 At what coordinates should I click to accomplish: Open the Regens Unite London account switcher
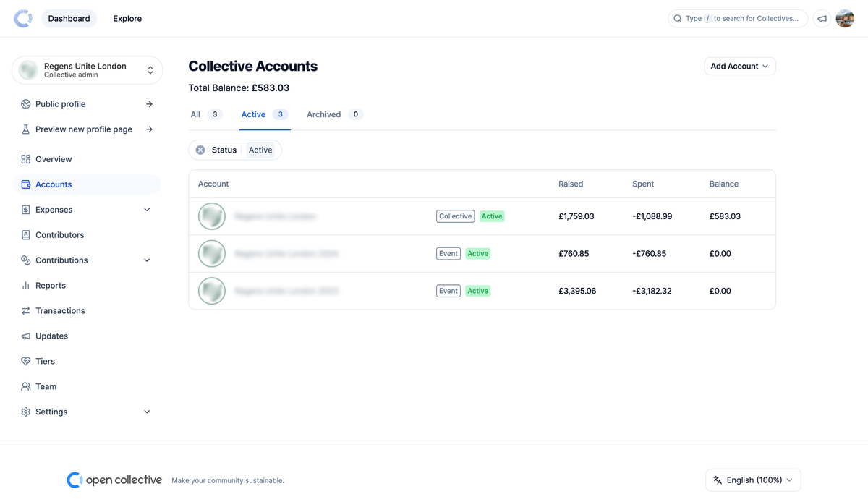point(87,70)
